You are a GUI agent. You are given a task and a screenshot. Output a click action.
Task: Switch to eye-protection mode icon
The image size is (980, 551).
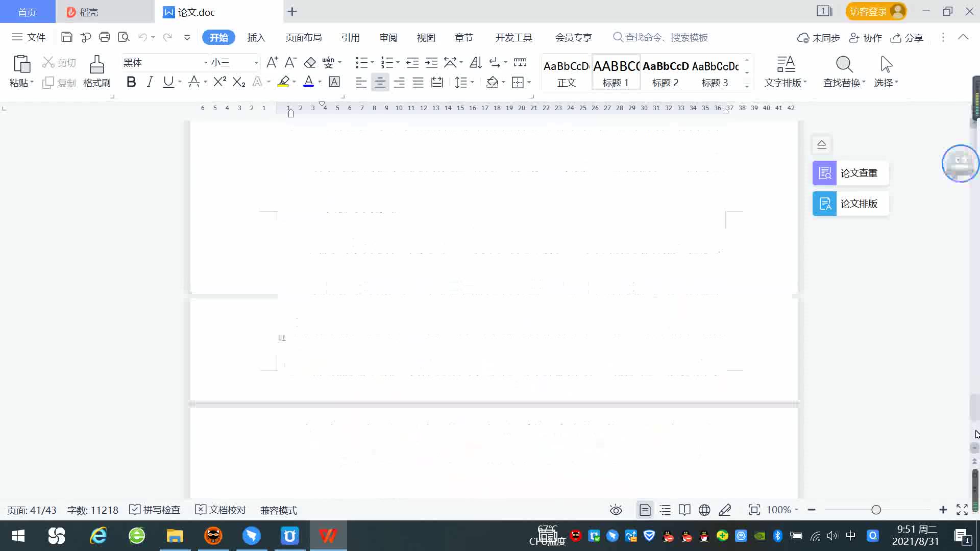[x=616, y=510]
